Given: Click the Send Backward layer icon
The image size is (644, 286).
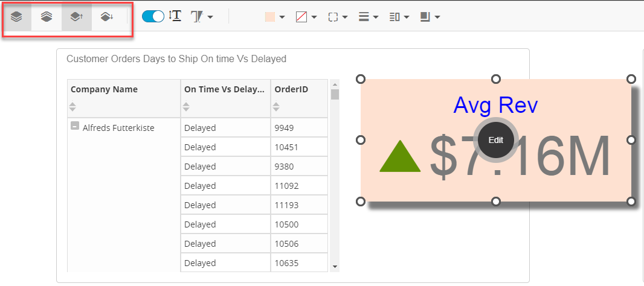Looking at the screenshot, I should click(107, 17).
